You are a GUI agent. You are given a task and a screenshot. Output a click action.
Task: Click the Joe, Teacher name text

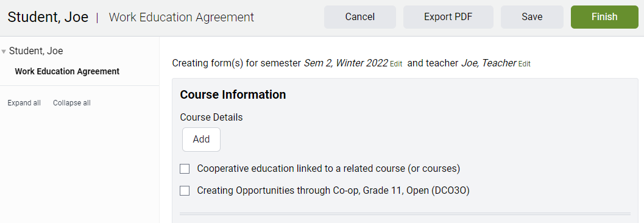(x=489, y=63)
